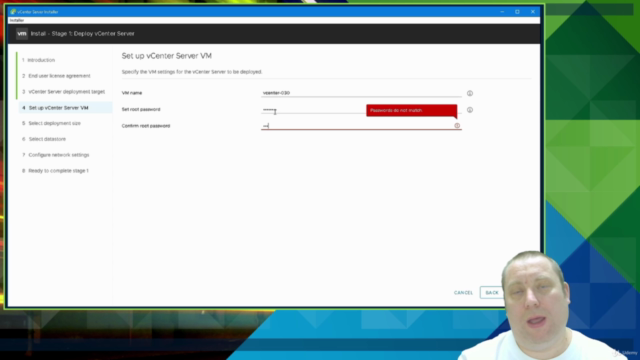Click the confirm password error icon

[x=457, y=126]
